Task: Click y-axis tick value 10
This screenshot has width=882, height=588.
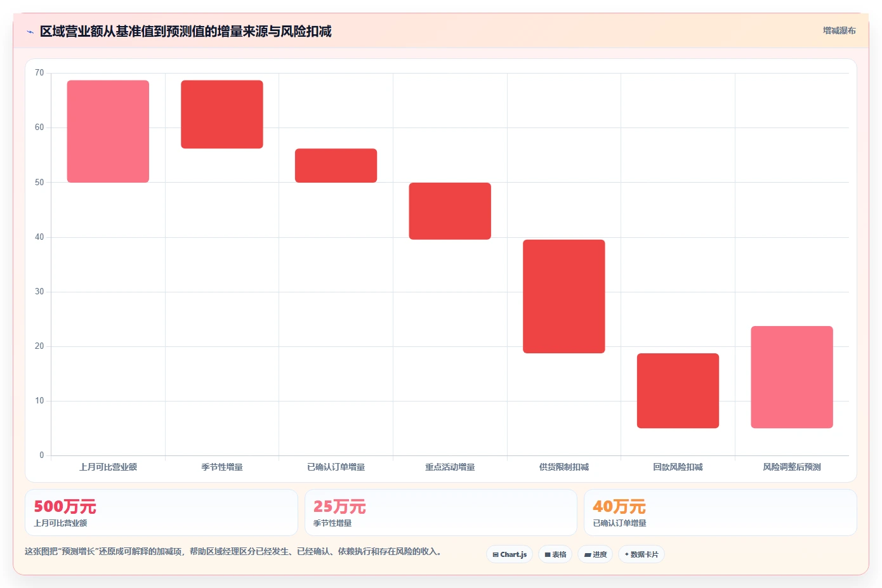Action: (39, 401)
